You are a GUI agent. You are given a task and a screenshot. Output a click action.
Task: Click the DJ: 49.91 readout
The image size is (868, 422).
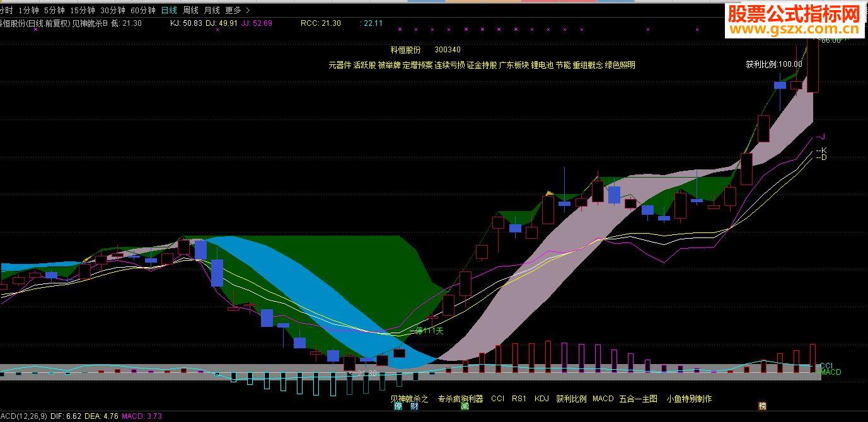221,23
